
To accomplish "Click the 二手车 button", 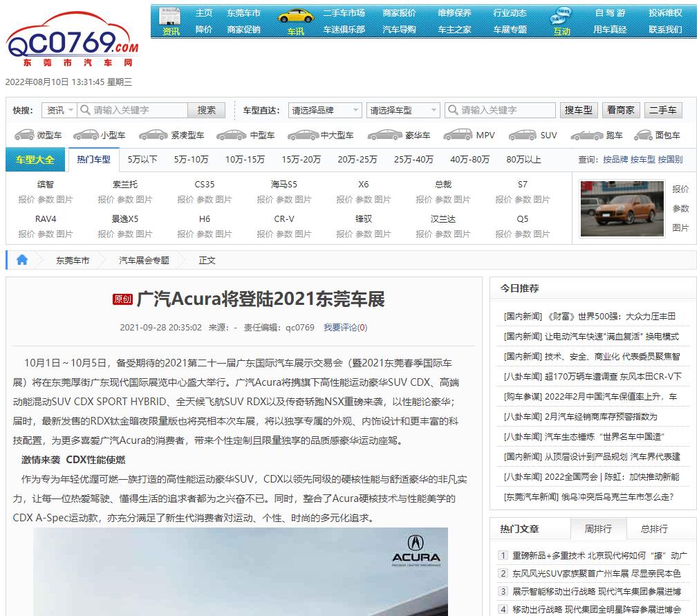I will coord(663,110).
